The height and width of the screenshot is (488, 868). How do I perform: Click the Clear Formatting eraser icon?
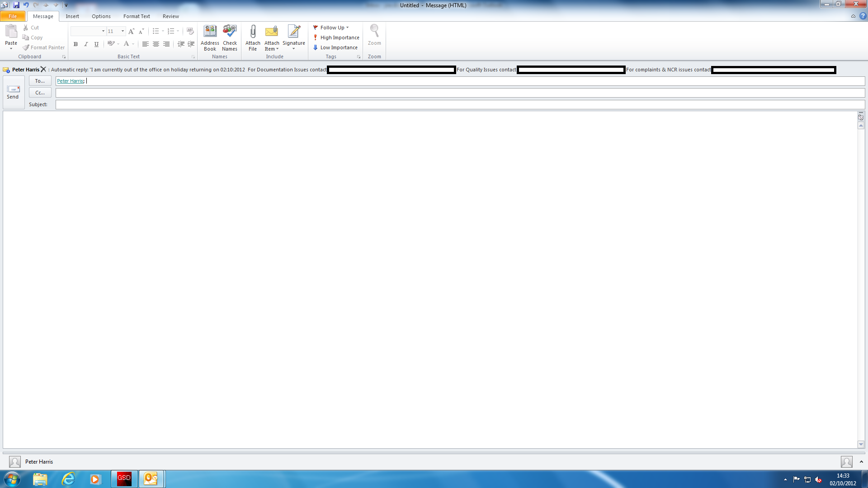click(190, 31)
